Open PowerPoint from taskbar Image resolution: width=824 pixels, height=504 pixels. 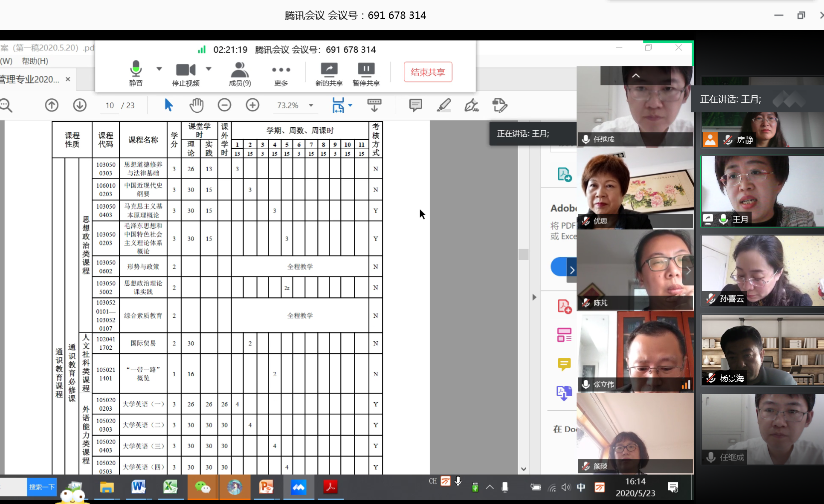coord(266,487)
